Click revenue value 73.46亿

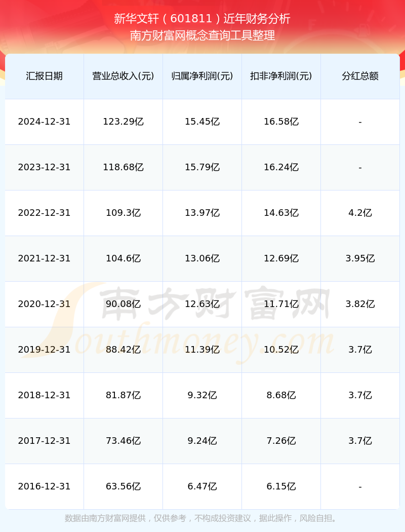(x=124, y=441)
